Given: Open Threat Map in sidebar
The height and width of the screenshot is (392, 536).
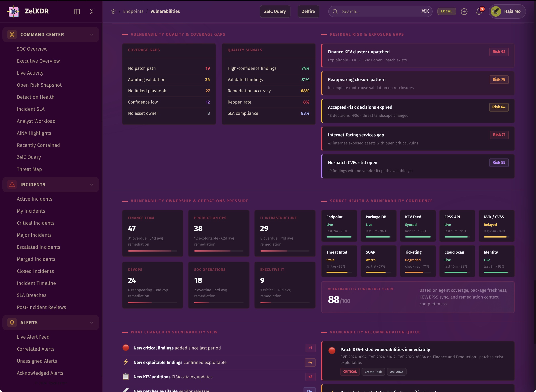Looking at the screenshot, I should (29, 169).
